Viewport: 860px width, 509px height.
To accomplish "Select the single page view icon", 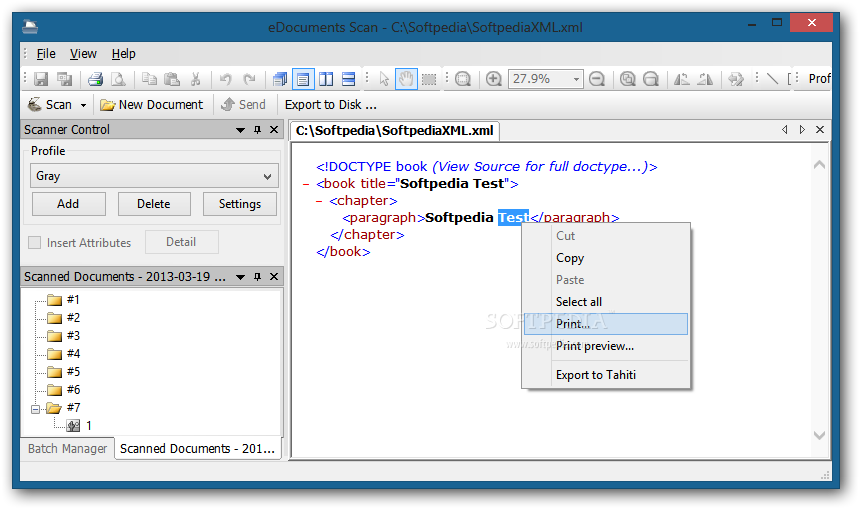I will click(303, 79).
